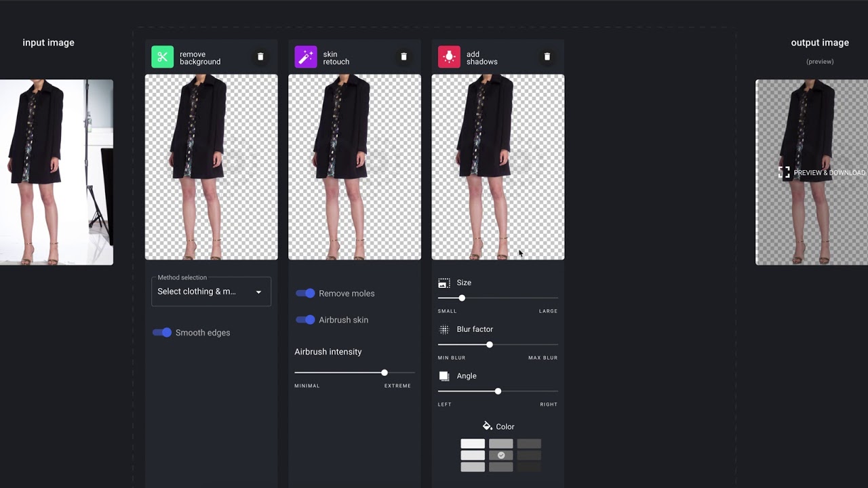Click the 'EXTREME' label under airbrush slider
Image resolution: width=868 pixels, height=488 pixels.
(x=397, y=386)
